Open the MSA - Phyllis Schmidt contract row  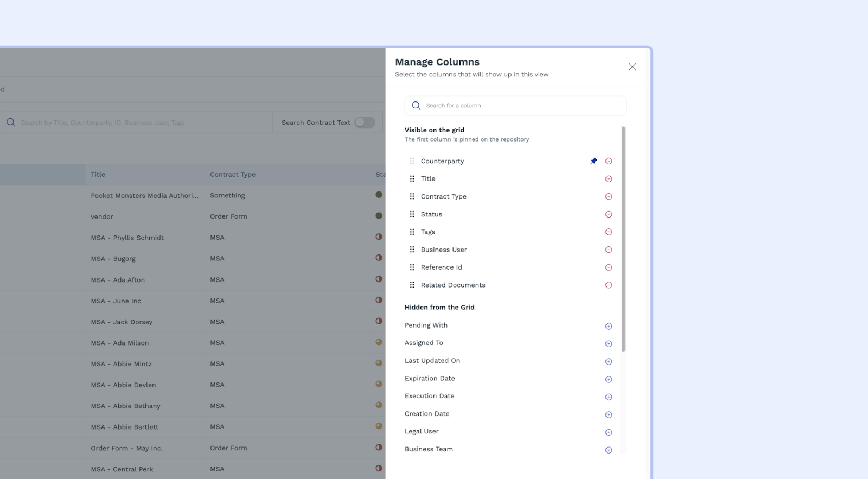(127, 238)
